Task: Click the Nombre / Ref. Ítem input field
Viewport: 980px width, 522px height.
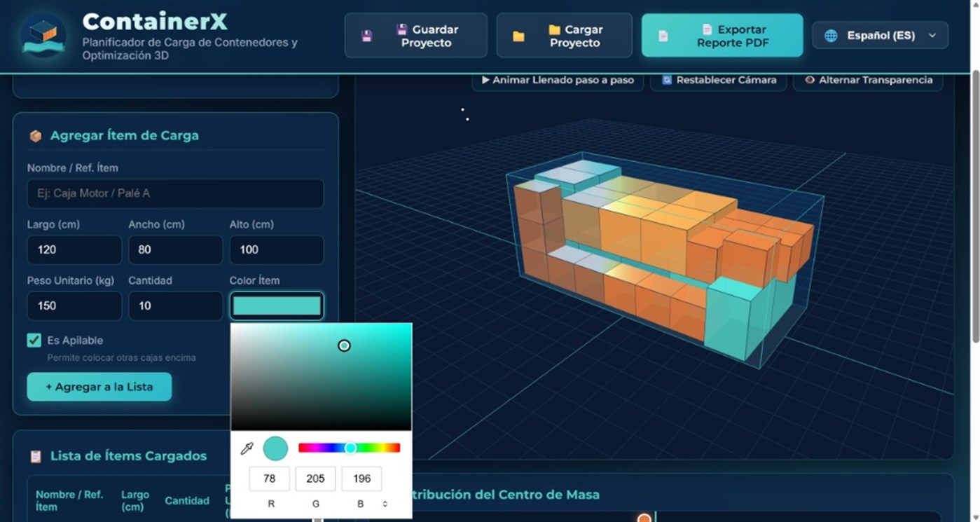Action: (x=175, y=193)
